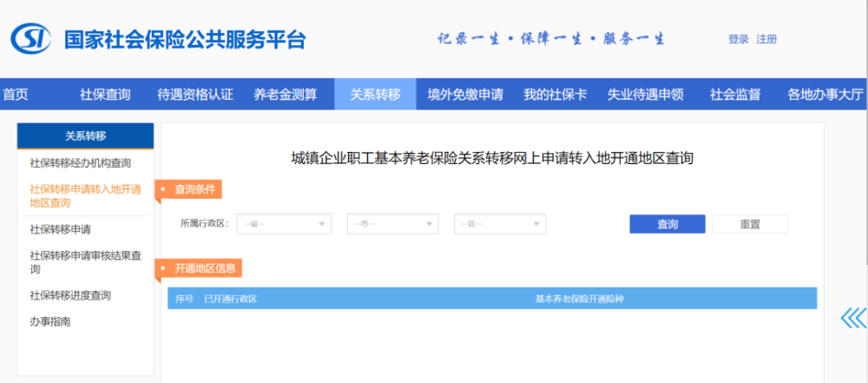Open 社会监督 menu item
The height and width of the screenshot is (383, 868).
coord(735,94)
